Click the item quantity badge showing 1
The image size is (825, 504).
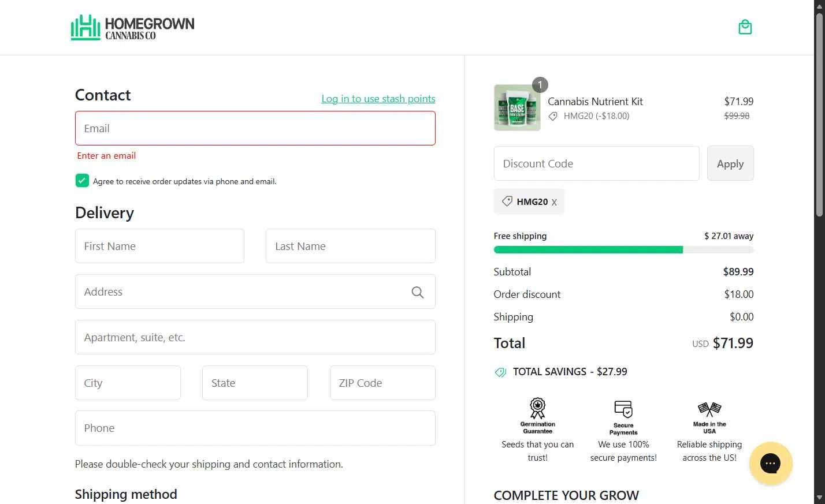(x=540, y=85)
